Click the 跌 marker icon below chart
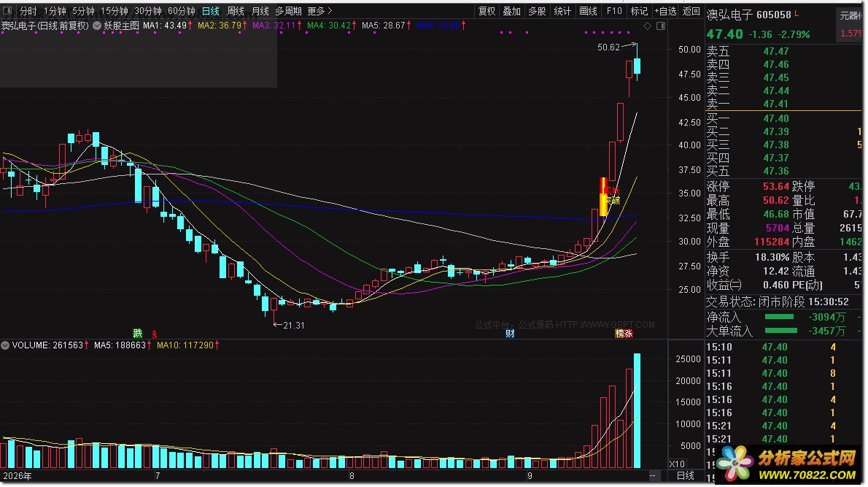Image resolution: width=868 pixels, height=487 pixels. (x=138, y=333)
